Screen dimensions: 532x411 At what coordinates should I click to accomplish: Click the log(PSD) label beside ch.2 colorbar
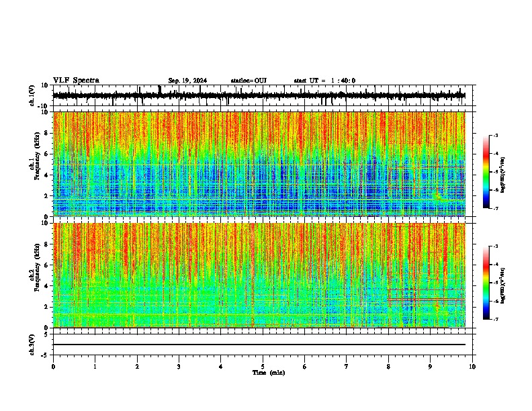(x=502, y=286)
